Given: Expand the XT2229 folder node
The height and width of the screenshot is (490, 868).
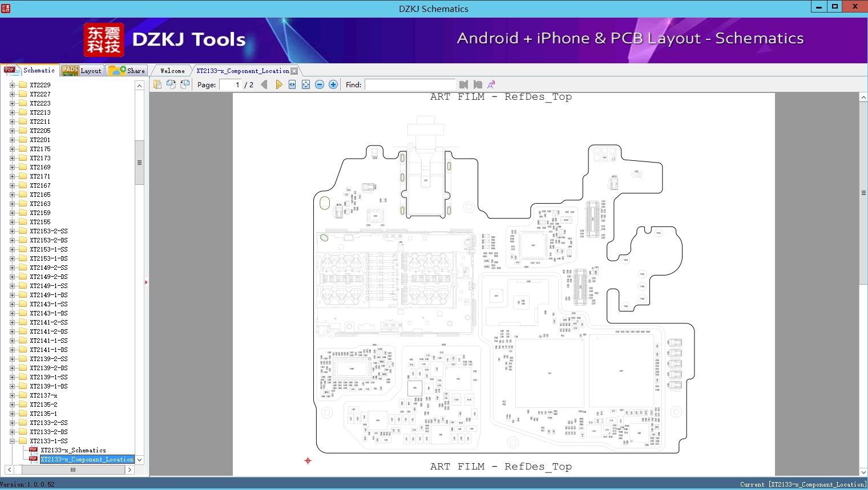Looking at the screenshot, I should click(12, 85).
